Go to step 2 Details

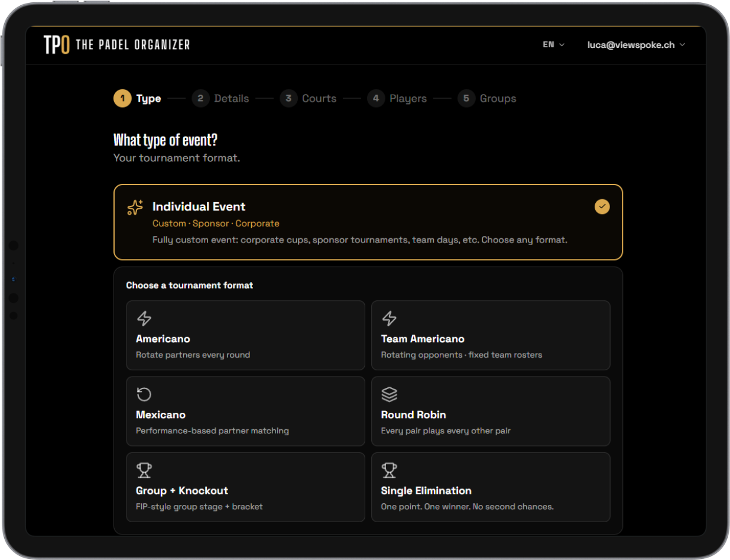point(220,98)
